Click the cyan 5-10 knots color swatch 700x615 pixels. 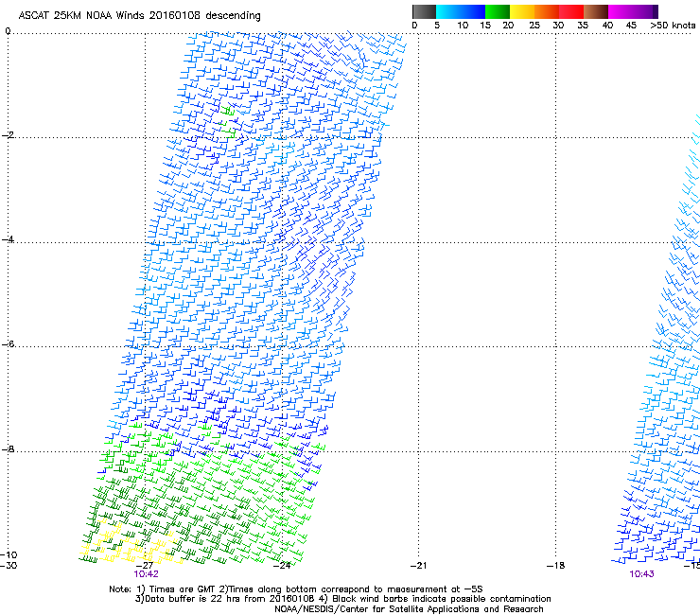[x=448, y=11]
